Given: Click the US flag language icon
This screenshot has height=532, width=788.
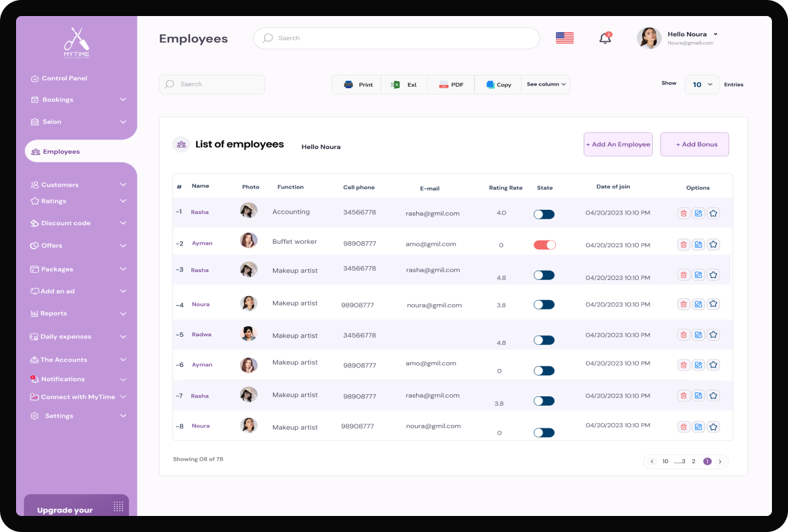Looking at the screenshot, I should click(x=565, y=38).
